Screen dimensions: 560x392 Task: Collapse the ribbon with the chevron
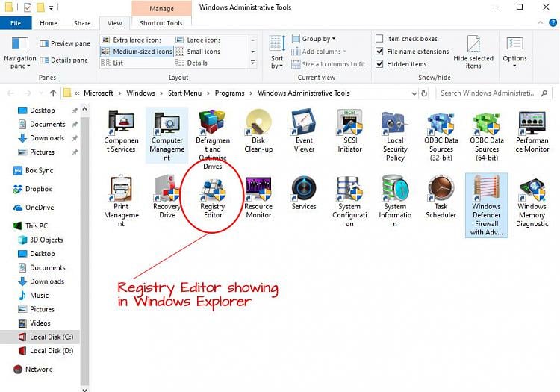[x=541, y=23]
